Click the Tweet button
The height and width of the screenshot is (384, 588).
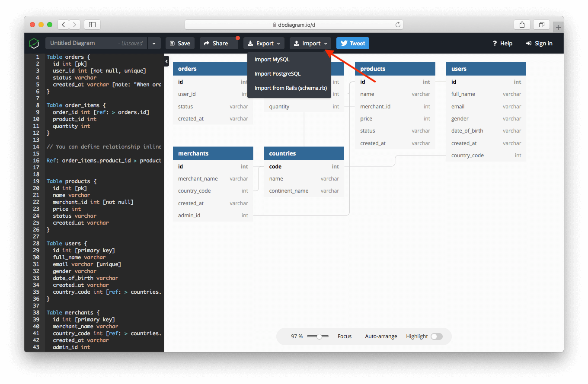tap(353, 43)
